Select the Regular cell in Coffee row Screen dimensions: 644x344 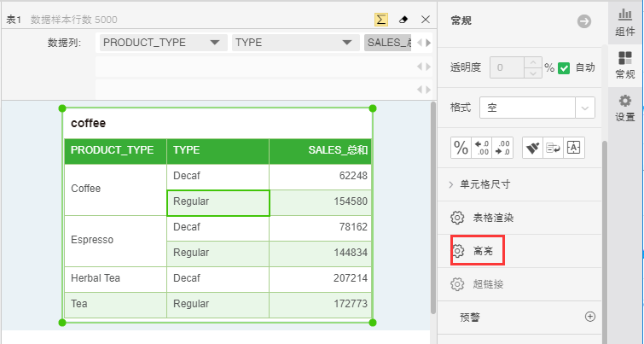pyautogui.click(x=218, y=202)
